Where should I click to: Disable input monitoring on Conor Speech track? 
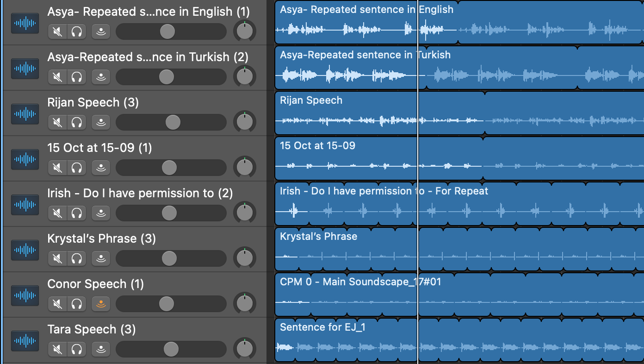100,304
